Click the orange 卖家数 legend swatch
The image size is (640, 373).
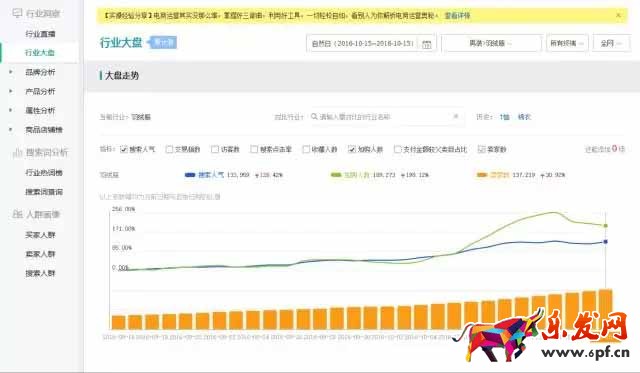482,175
